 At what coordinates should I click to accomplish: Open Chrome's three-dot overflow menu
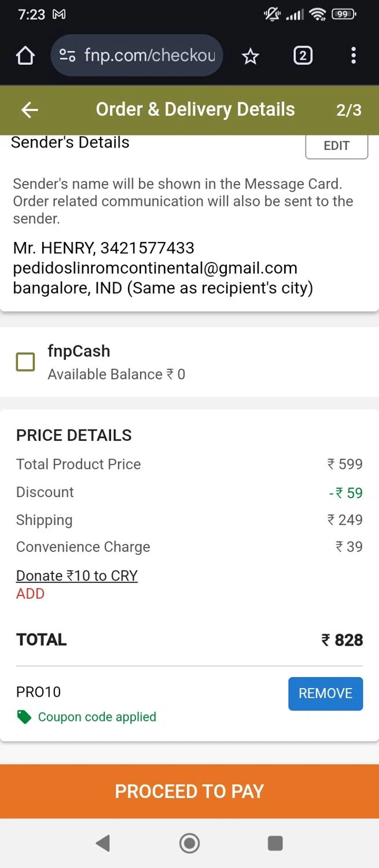pyautogui.click(x=354, y=56)
